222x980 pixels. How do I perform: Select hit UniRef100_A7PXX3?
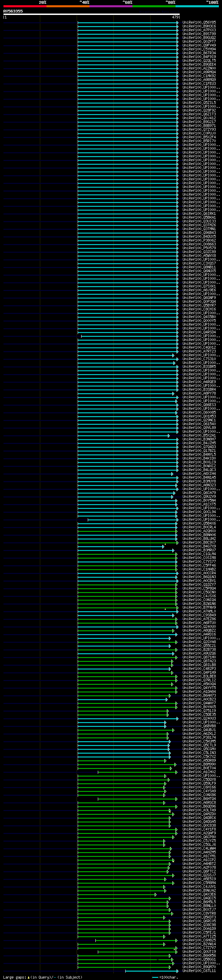(x=199, y=30)
